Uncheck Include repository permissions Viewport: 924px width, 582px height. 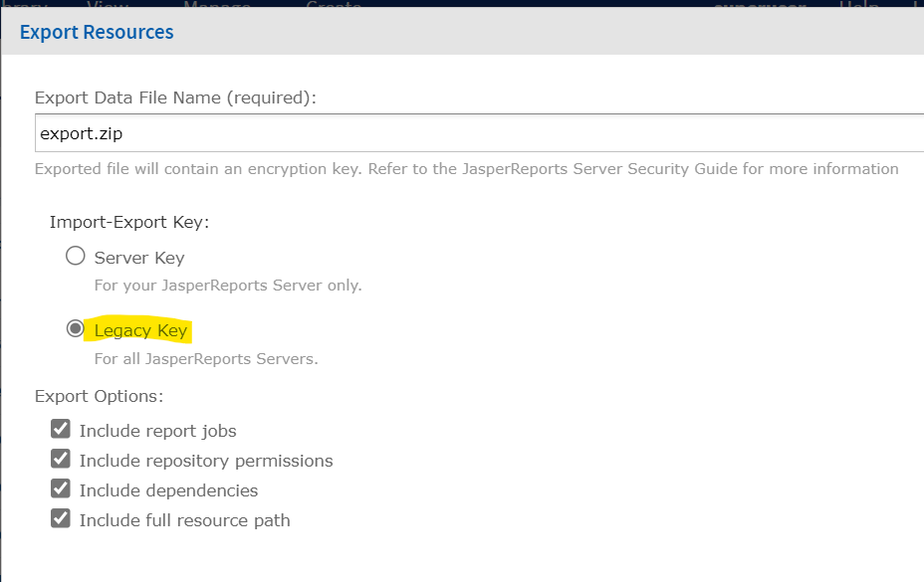pyautogui.click(x=61, y=458)
